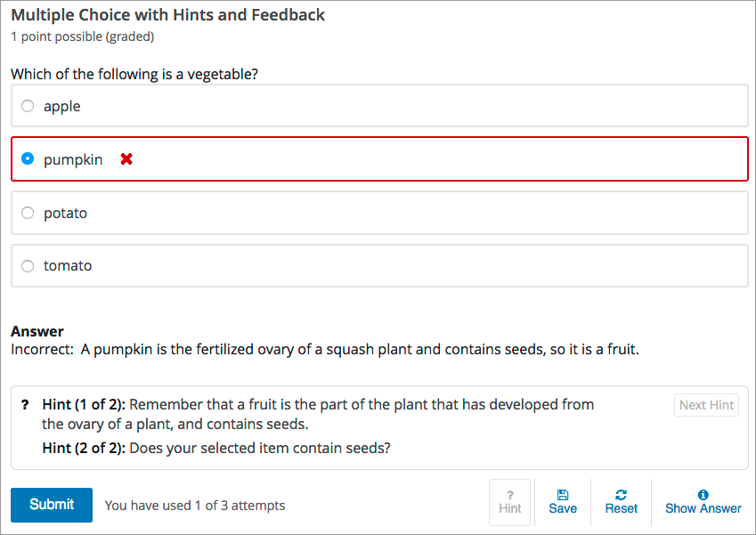This screenshot has height=535, width=756.
Task: Click the Show Answer info icon
Action: (703, 495)
